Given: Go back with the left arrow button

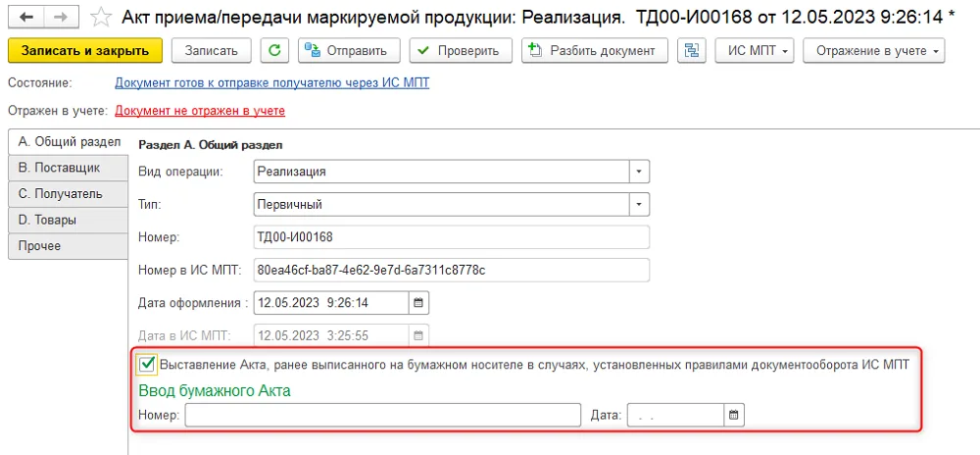Looking at the screenshot, I should click(x=25, y=17).
